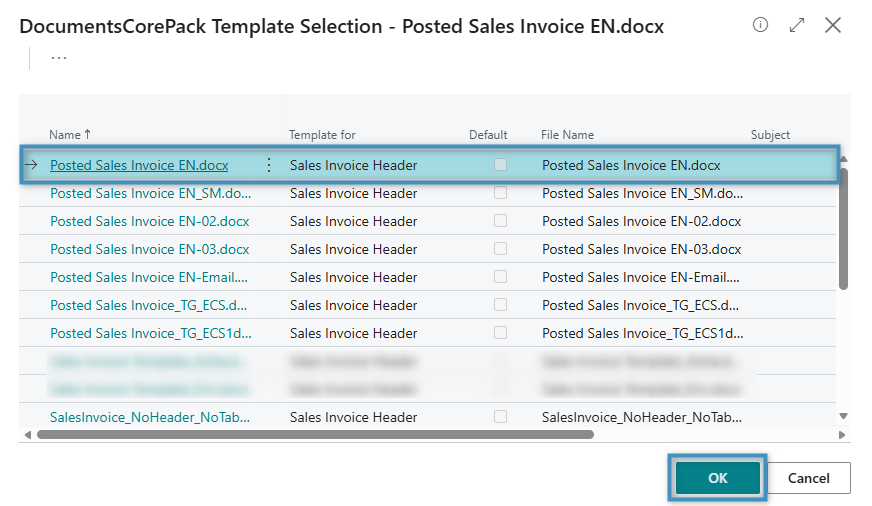872x506 pixels.
Task: Click the horizontal scrollbar right arrow
Action: [842, 435]
